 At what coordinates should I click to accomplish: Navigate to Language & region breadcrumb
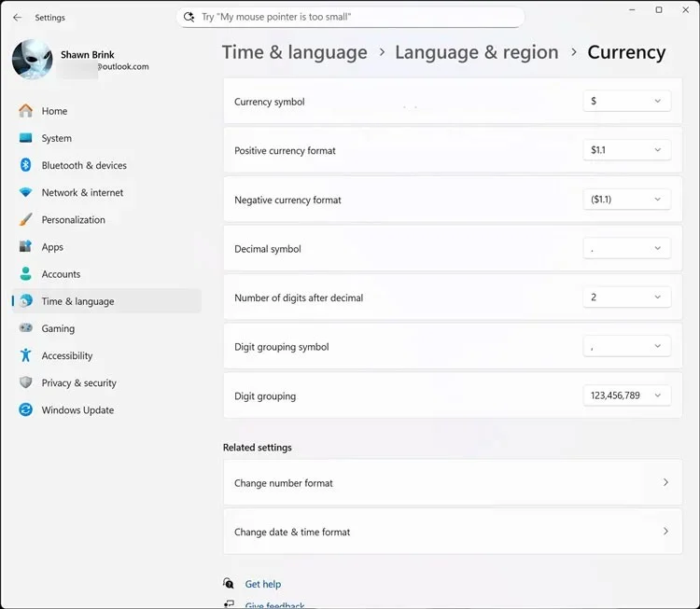(476, 52)
